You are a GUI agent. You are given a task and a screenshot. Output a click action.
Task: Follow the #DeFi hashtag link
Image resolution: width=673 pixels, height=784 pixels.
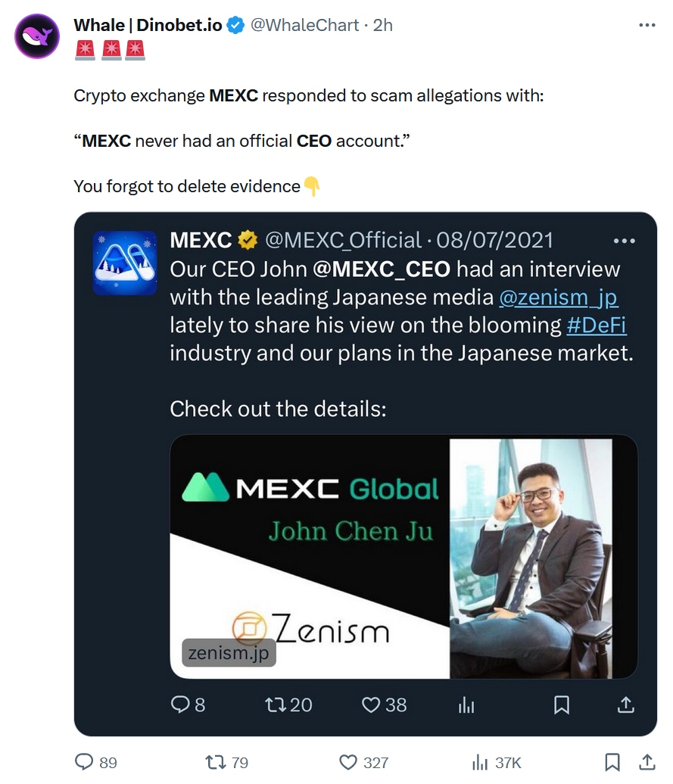(597, 325)
